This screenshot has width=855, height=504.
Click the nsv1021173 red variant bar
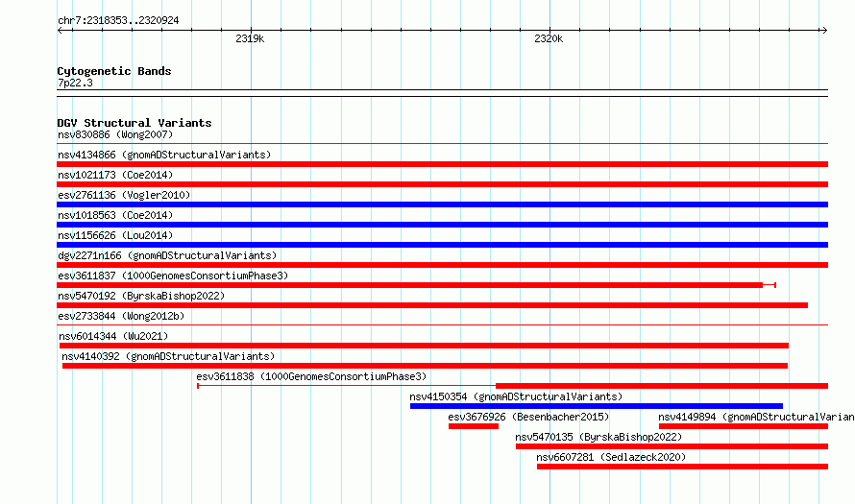pos(442,184)
